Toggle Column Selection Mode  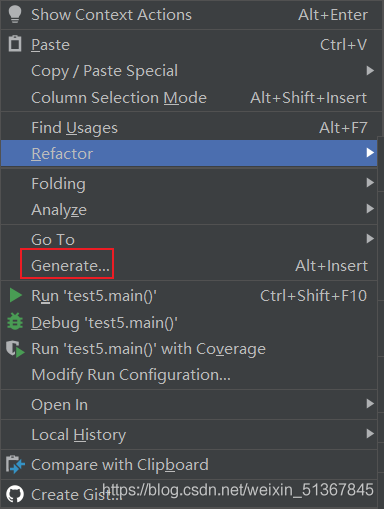191,97
